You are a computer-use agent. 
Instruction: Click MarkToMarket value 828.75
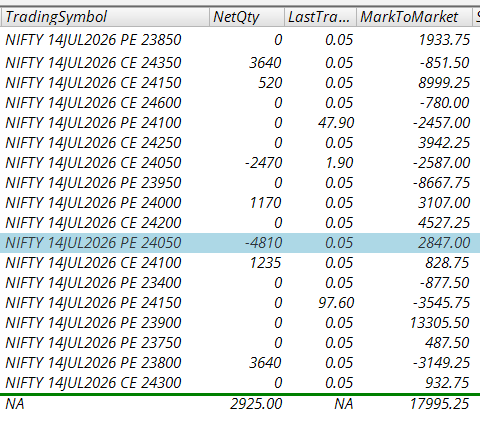point(447,263)
